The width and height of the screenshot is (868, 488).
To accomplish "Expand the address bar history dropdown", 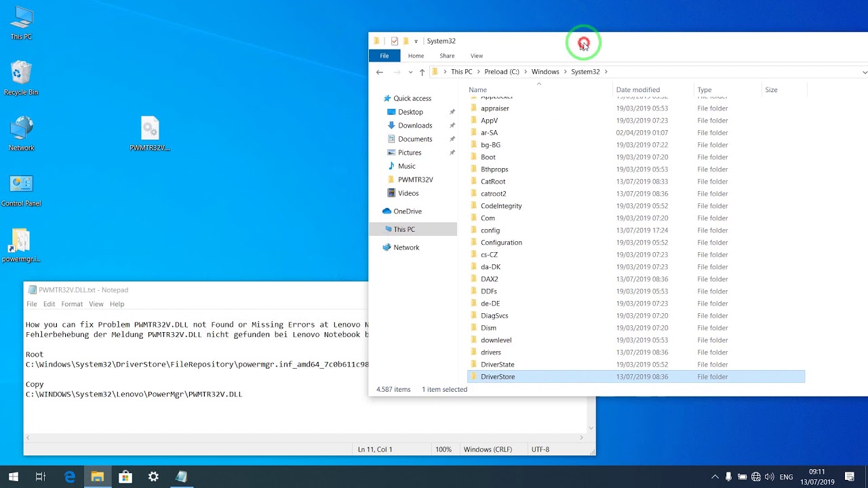I will tap(864, 72).
